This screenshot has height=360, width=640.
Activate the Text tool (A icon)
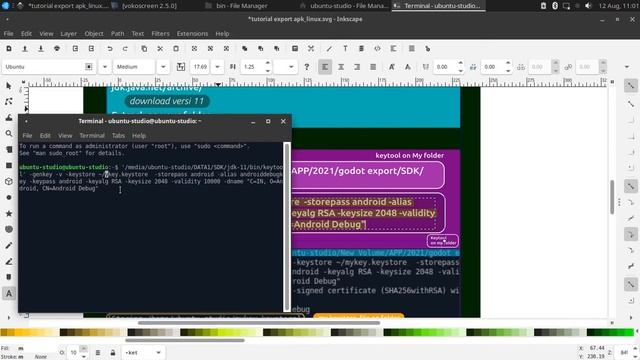click(x=9, y=293)
